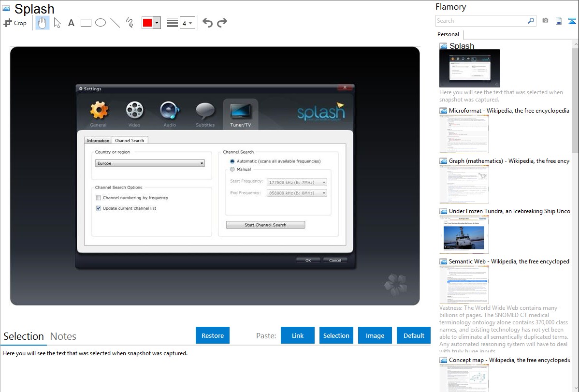Undo the last annotation
Image resolution: width=579 pixels, height=392 pixels.
(207, 23)
